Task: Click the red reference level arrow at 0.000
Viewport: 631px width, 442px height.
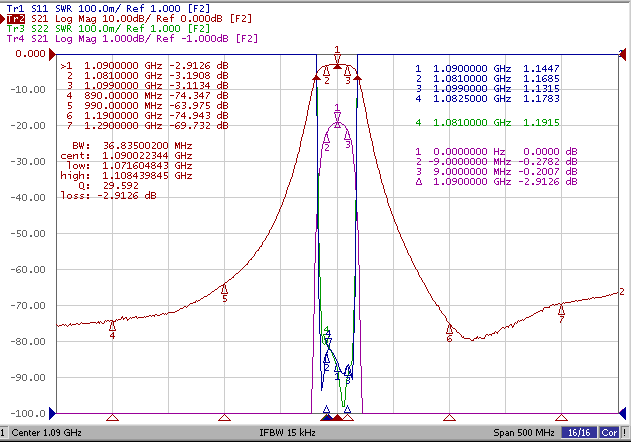Action: click(x=52, y=54)
